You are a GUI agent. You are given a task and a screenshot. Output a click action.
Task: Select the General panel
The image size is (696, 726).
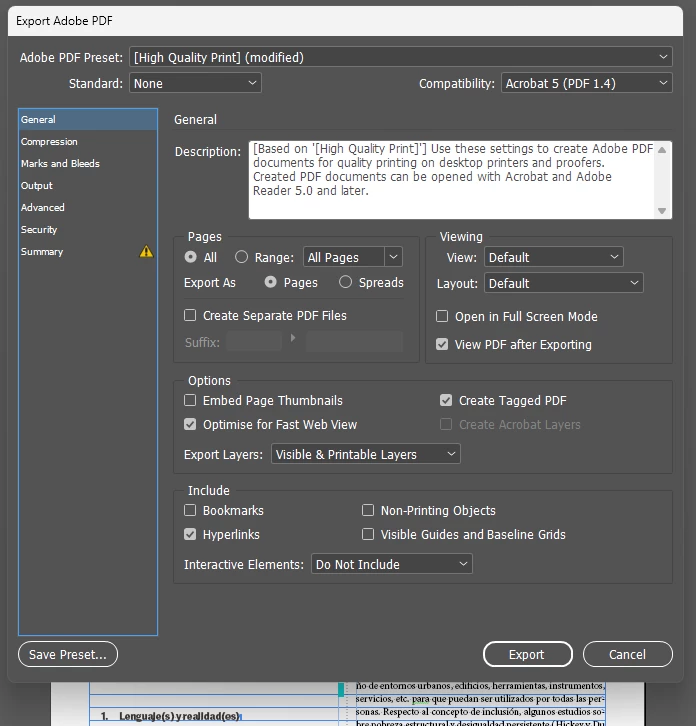[88, 119]
